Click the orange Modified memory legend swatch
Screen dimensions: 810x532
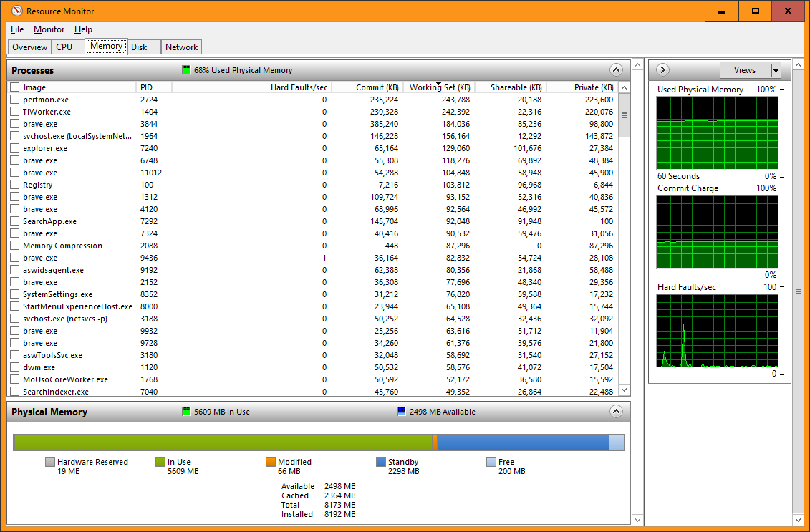[270, 463]
